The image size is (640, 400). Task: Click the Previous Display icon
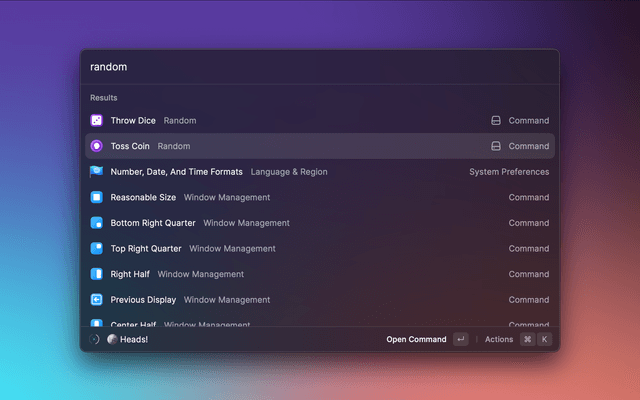(x=97, y=299)
